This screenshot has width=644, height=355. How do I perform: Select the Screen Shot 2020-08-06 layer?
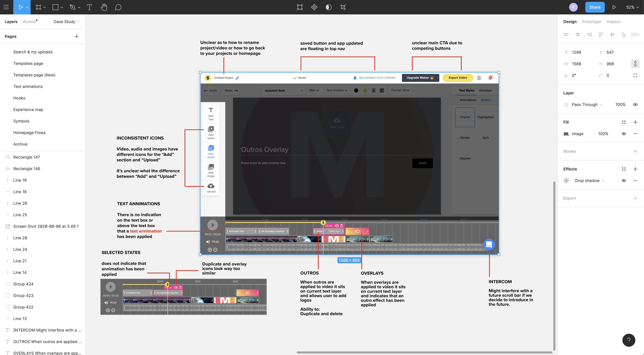point(46,226)
